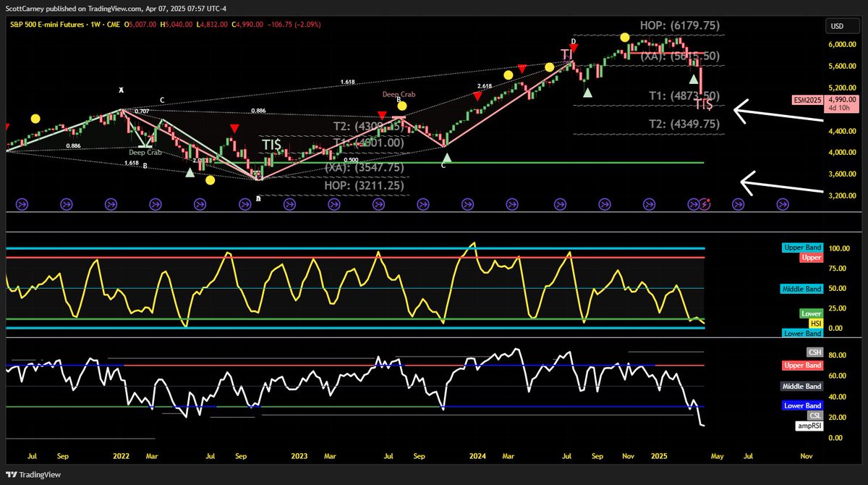The image size is (868, 485).
Task: Click the rightmost purple double-arrow timeline icon
Action: coord(781,204)
